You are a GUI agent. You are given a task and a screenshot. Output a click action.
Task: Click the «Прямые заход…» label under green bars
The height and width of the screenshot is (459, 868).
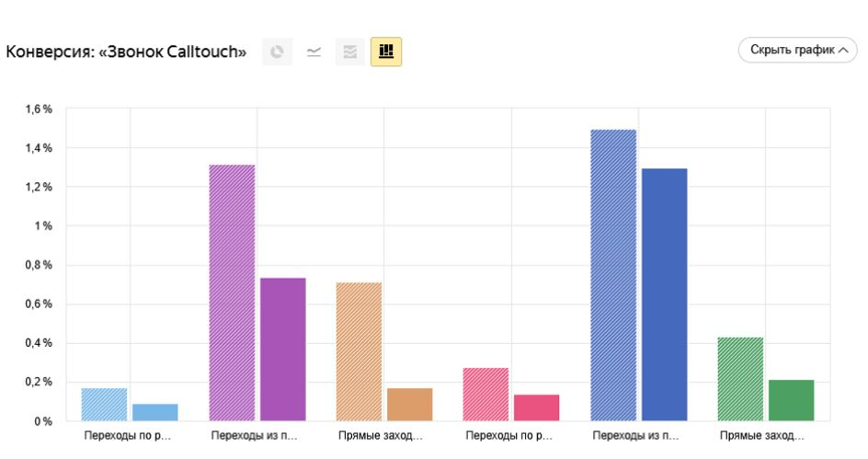762,435
